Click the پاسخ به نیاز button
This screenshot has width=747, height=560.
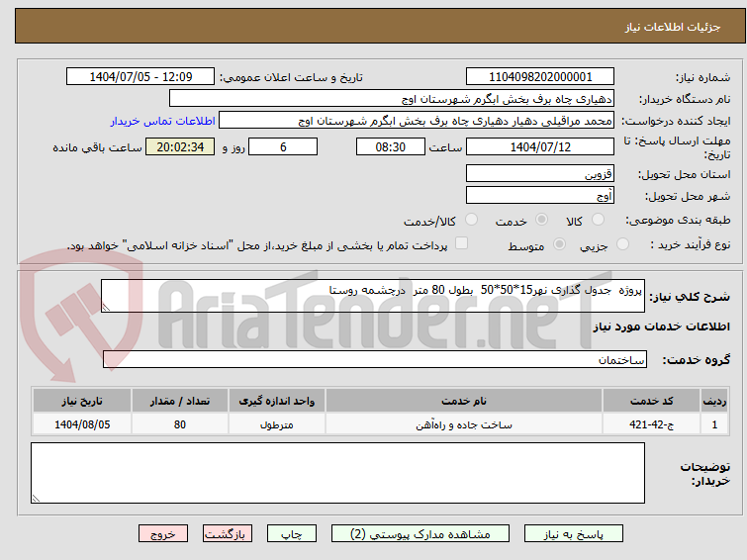point(574,534)
